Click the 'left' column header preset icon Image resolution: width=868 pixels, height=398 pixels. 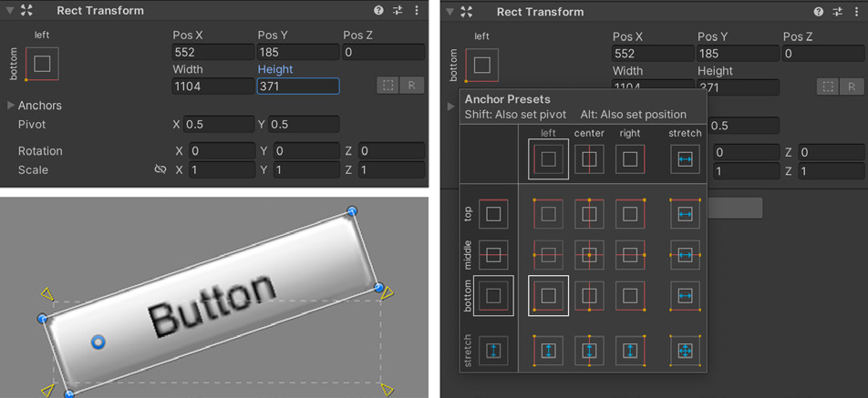[x=548, y=159]
